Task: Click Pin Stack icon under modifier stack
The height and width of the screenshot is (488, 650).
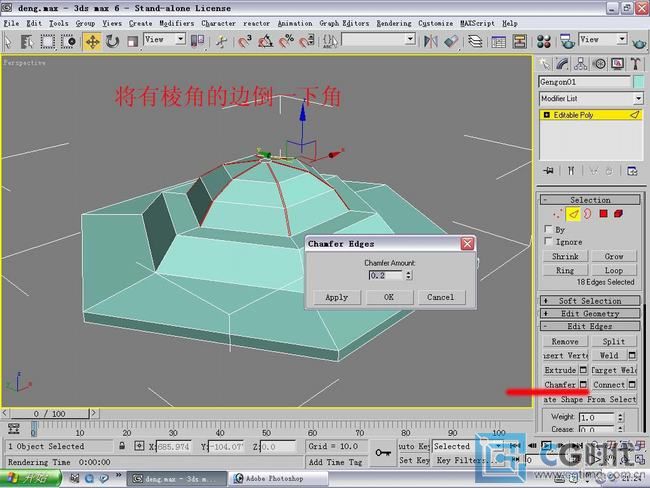Action: (548, 171)
